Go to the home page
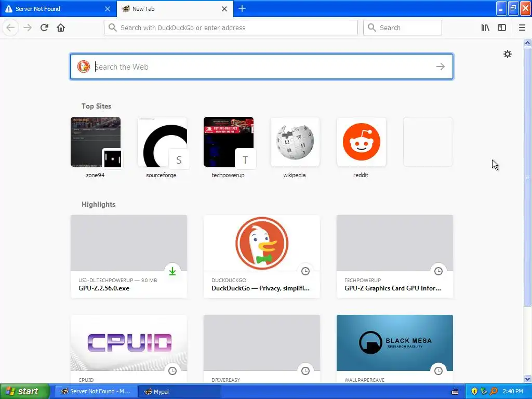532x399 pixels. [x=61, y=28]
